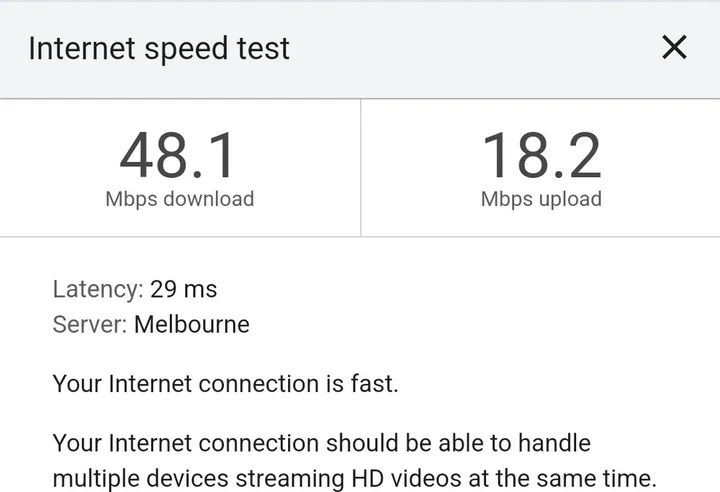Screen dimensions: 720x492
Task: Close the Internet speed test dialog
Action: coord(675,47)
